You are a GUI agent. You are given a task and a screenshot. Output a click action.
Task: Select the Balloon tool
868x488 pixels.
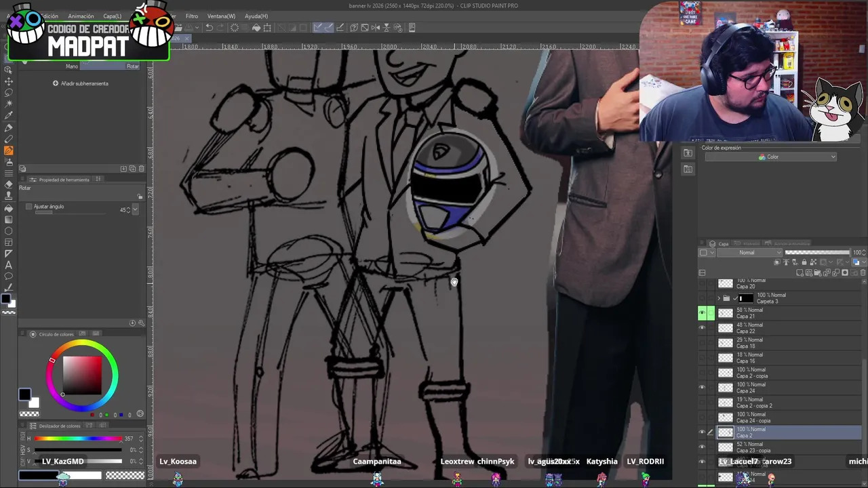(x=8, y=276)
